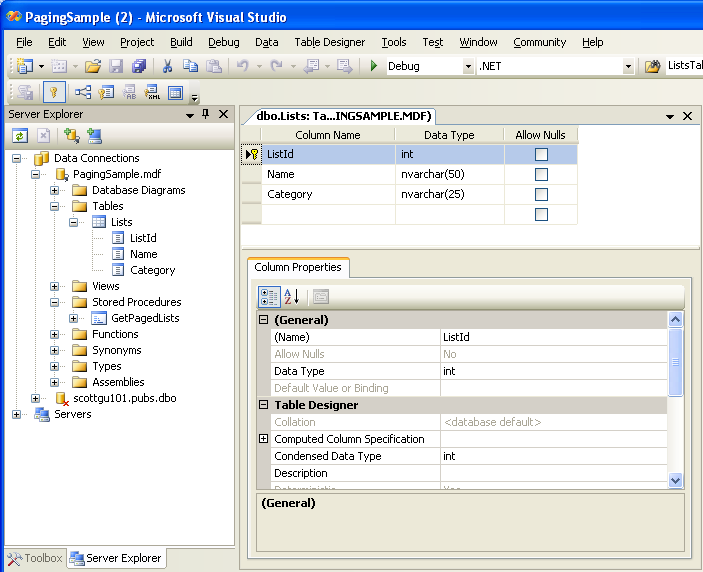
Task: Click the Manage XML Indexes icon
Action: (152, 92)
